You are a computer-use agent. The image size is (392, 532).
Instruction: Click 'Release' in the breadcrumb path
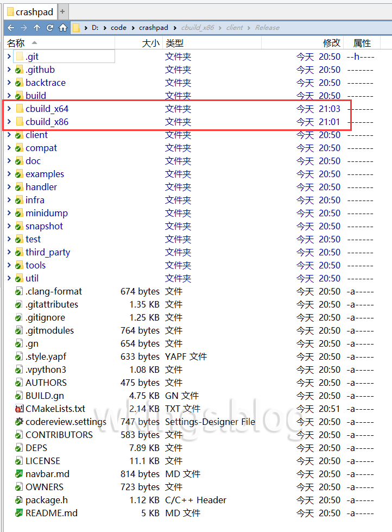pyautogui.click(x=267, y=28)
